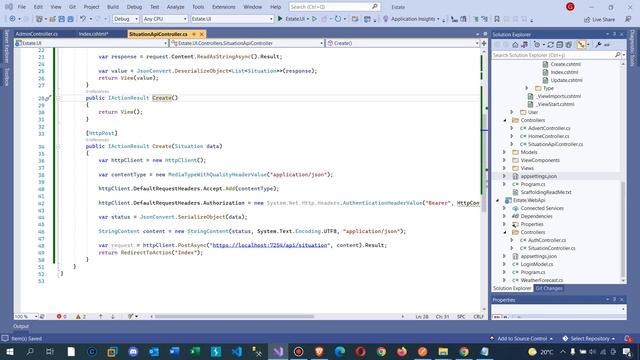Open the Output panel tab
Screen dimensions: 640x360
[x=21, y=326]
